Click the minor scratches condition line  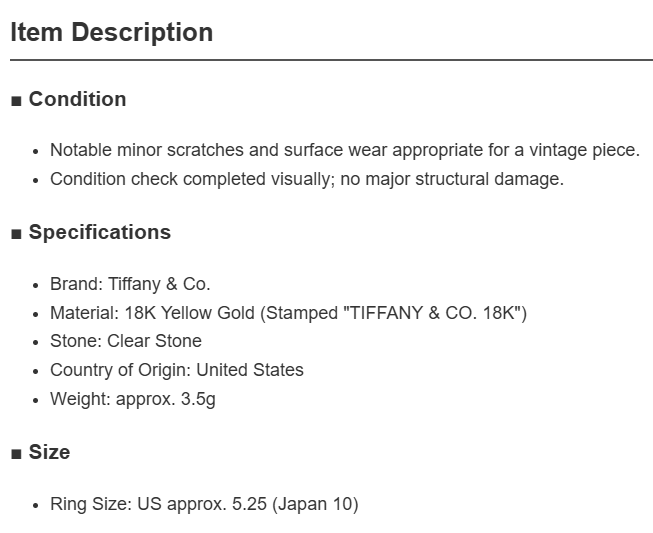pos(345,150)
